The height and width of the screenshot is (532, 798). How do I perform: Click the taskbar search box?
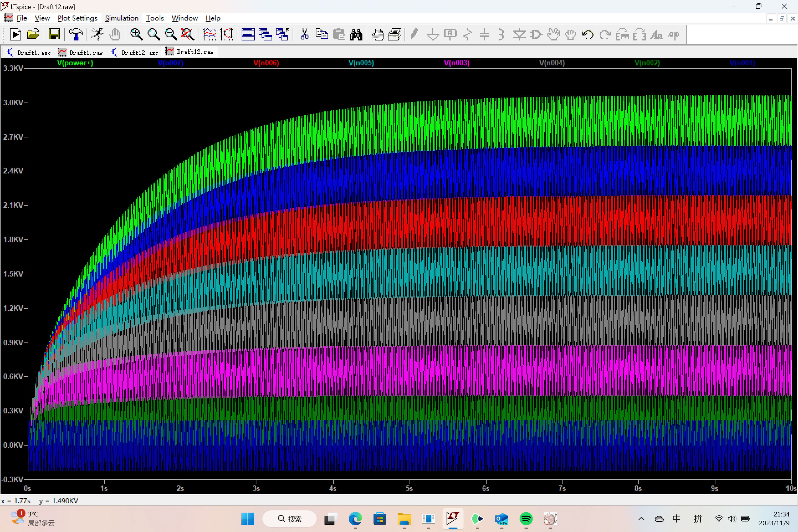point(289,519)
